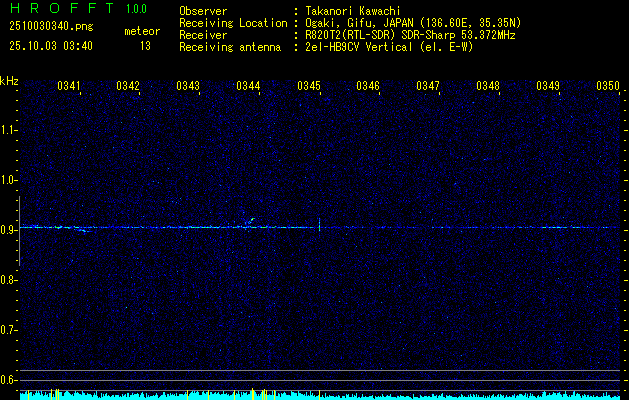Viewport: 629px width, 400px height.
Task: Click the 0342 time marker
Action: point(128,86)
